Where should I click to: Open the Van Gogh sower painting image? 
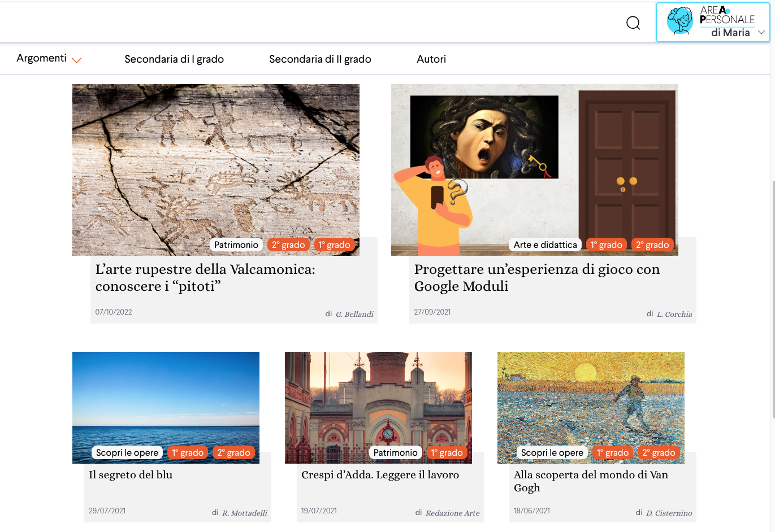[x=591, y=407]
